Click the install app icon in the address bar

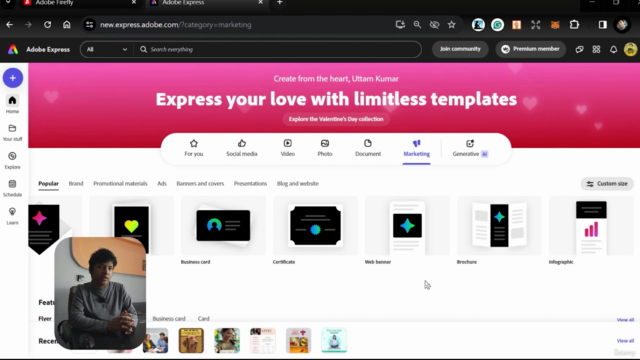(400, 25)
